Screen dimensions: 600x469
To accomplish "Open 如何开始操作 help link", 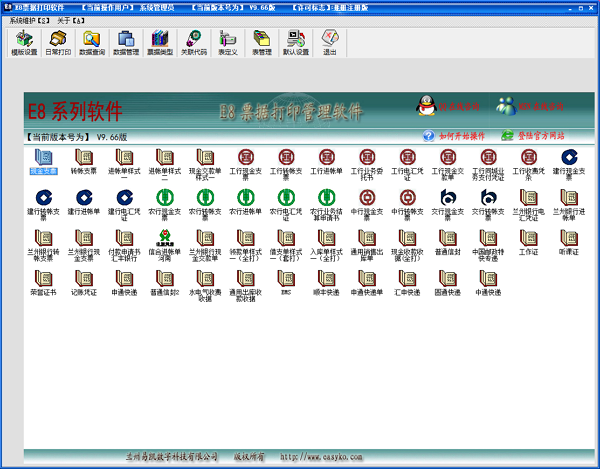I will (x=454, y=136).
